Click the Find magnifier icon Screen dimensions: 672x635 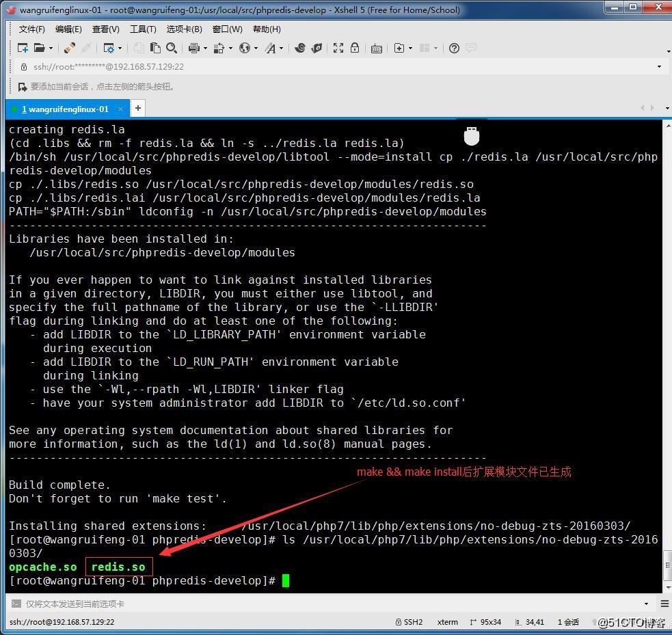[x=172, y=48]
